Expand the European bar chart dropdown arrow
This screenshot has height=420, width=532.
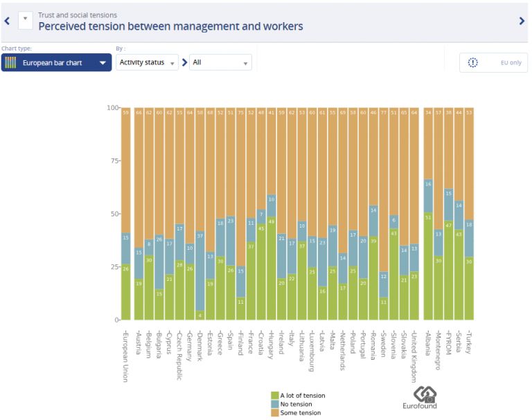coord(103,62)
